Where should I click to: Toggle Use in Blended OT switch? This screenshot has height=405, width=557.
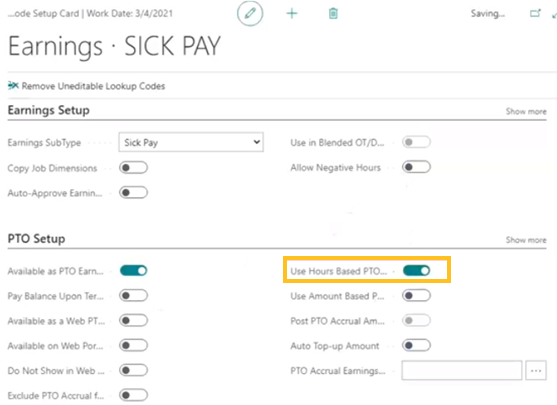[x=416, y=142]
